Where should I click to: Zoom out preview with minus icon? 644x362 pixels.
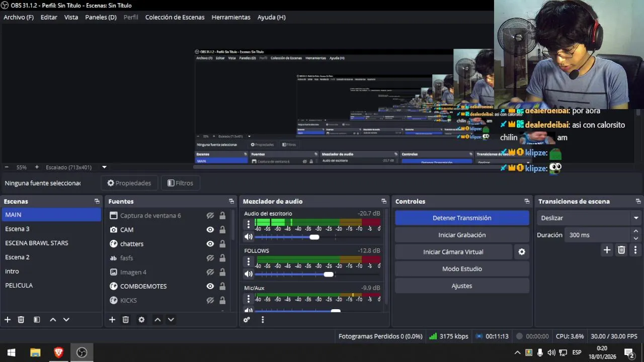(7, 167)
